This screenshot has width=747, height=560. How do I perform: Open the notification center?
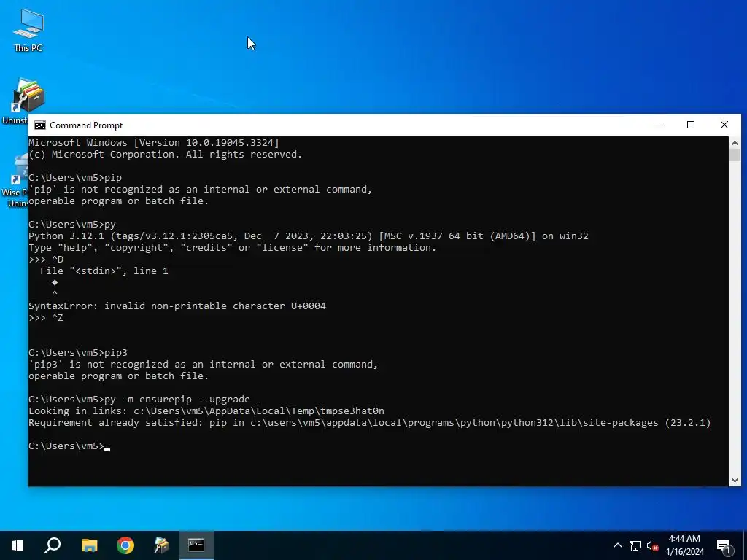(724, 545)
